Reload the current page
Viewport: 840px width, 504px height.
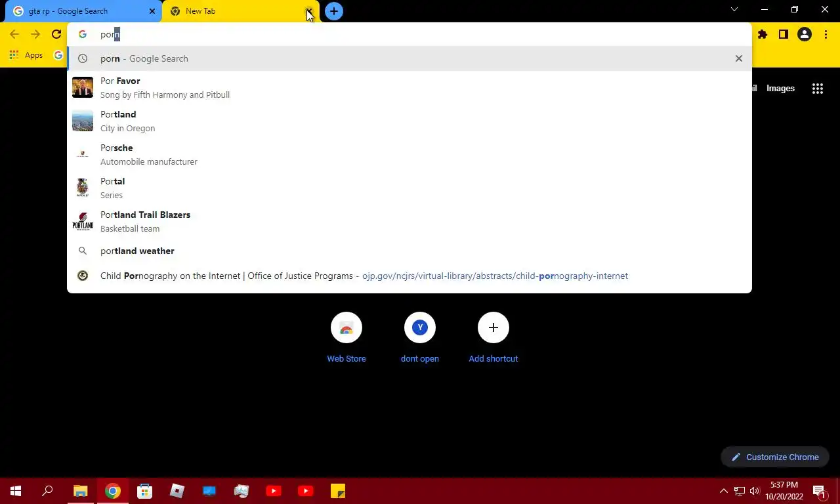pyautogui.click(x=56, y=34)
